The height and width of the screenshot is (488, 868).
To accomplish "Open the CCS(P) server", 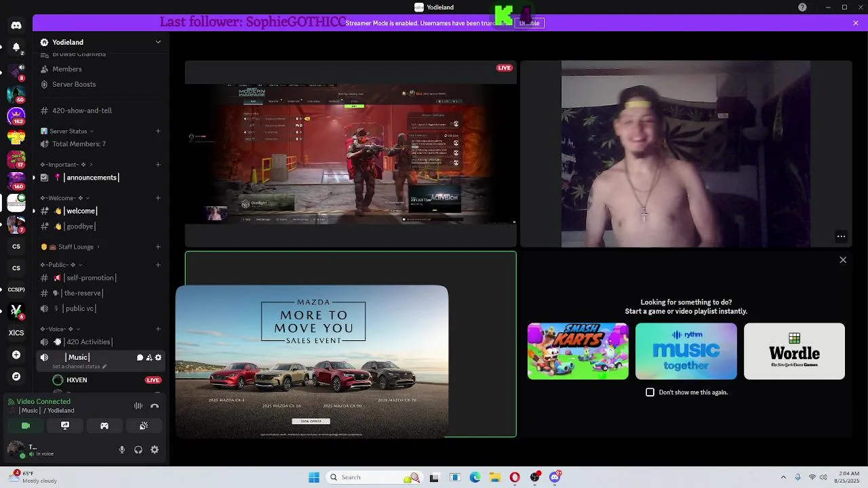I will click(x=16, y=289).
